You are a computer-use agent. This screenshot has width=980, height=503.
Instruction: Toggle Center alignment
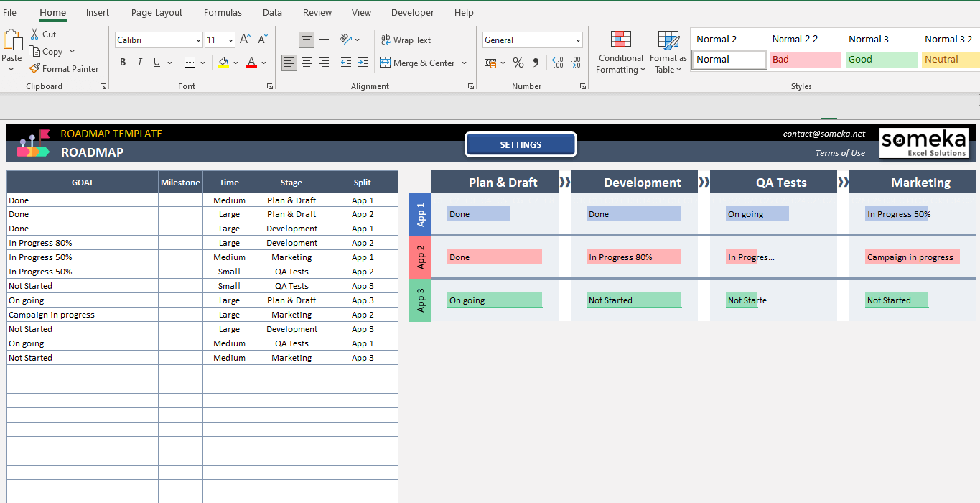coord(307,63)
